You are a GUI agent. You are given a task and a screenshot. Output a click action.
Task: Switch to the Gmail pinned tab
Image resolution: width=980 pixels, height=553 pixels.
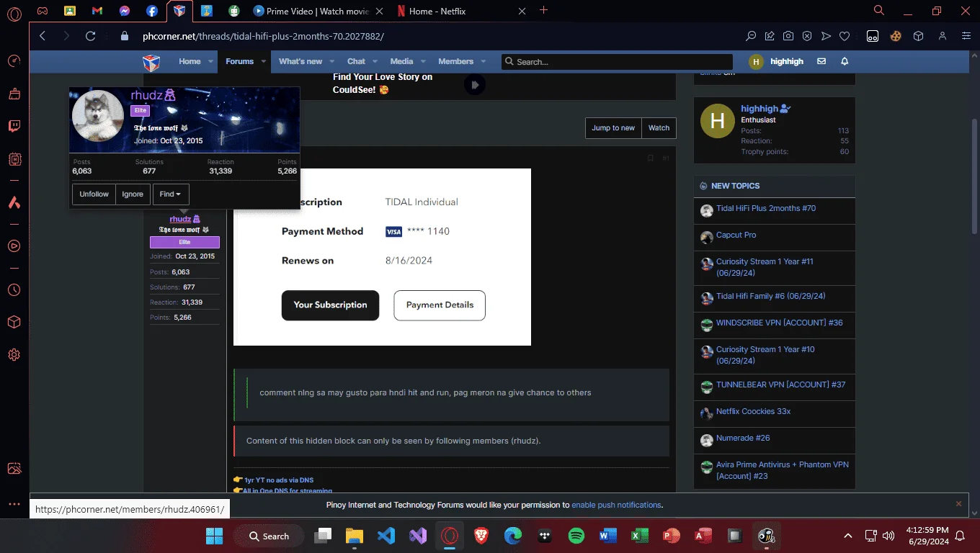tap(97, 11)
